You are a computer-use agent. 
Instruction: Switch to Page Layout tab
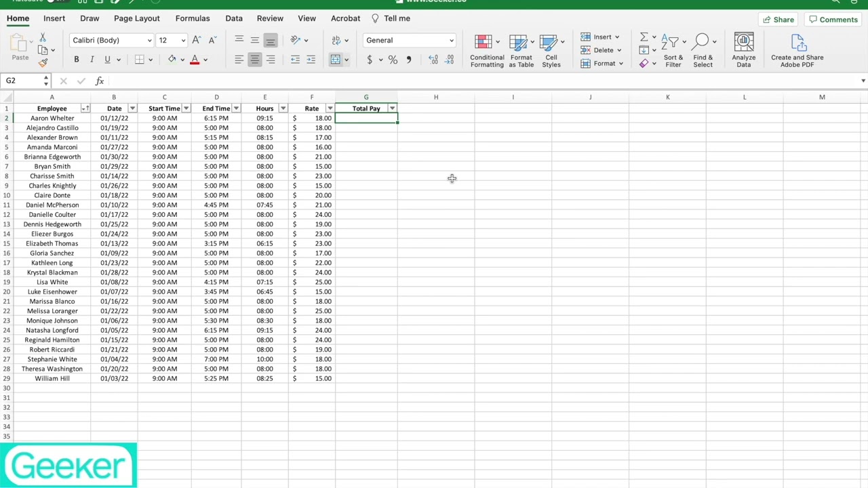tap(137, 18)
